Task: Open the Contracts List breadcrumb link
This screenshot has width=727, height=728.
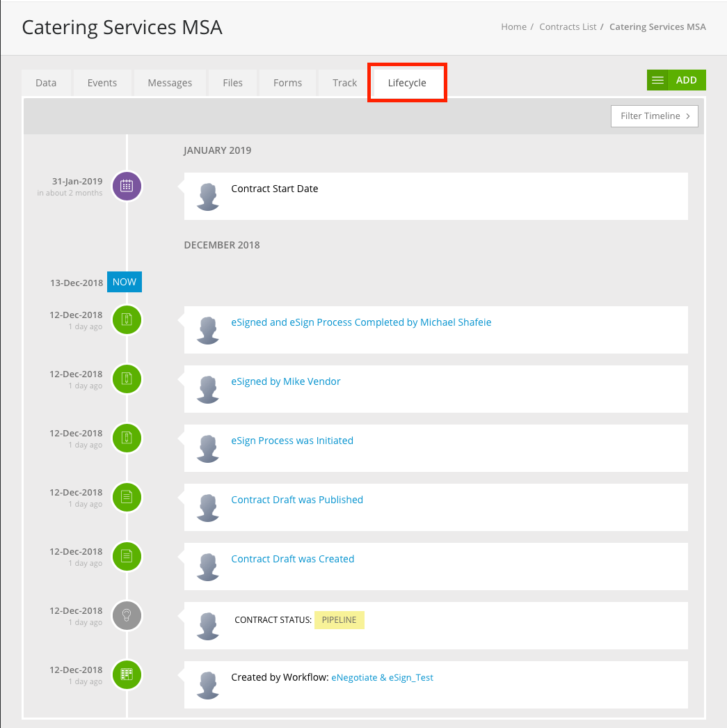Action: click(x=568, y=27)
